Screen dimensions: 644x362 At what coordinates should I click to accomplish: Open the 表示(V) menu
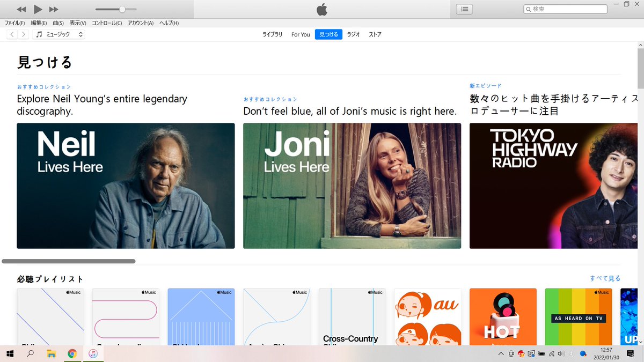78,23
